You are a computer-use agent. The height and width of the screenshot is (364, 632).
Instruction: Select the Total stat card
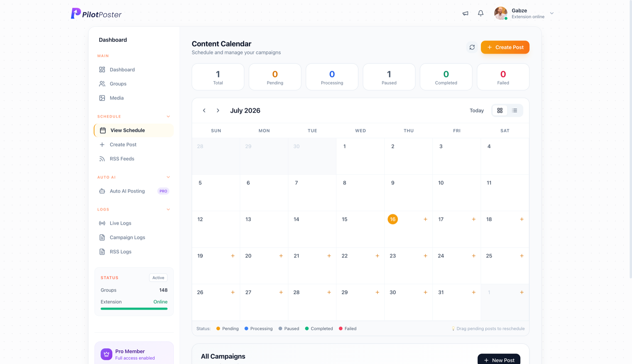point(218,77)
